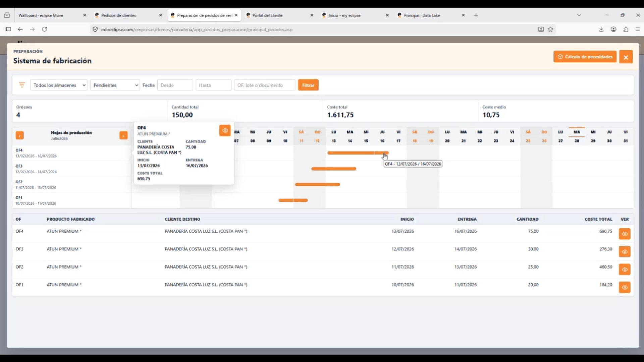Open the list all tabs chevron

point(579,15)
